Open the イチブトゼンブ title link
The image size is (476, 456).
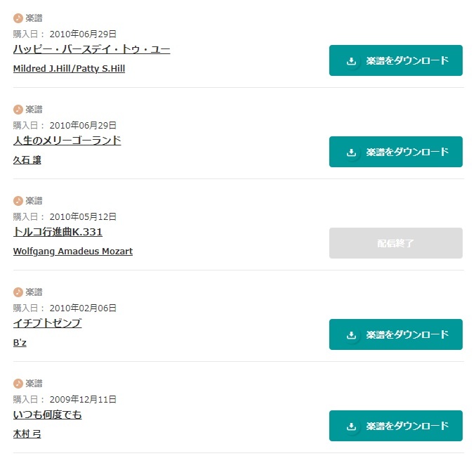47,323
